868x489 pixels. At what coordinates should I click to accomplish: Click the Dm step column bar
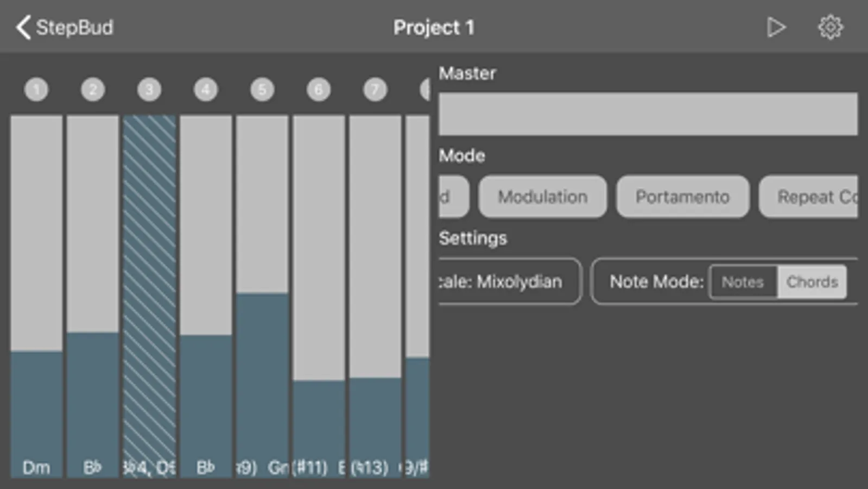[x=36, y=296]
